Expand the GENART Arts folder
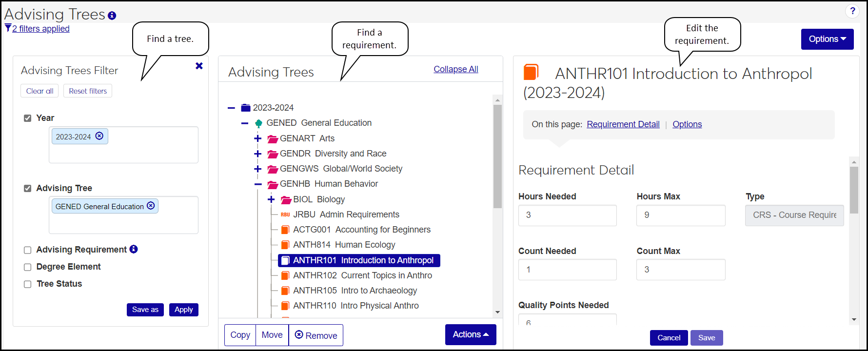 258,138
